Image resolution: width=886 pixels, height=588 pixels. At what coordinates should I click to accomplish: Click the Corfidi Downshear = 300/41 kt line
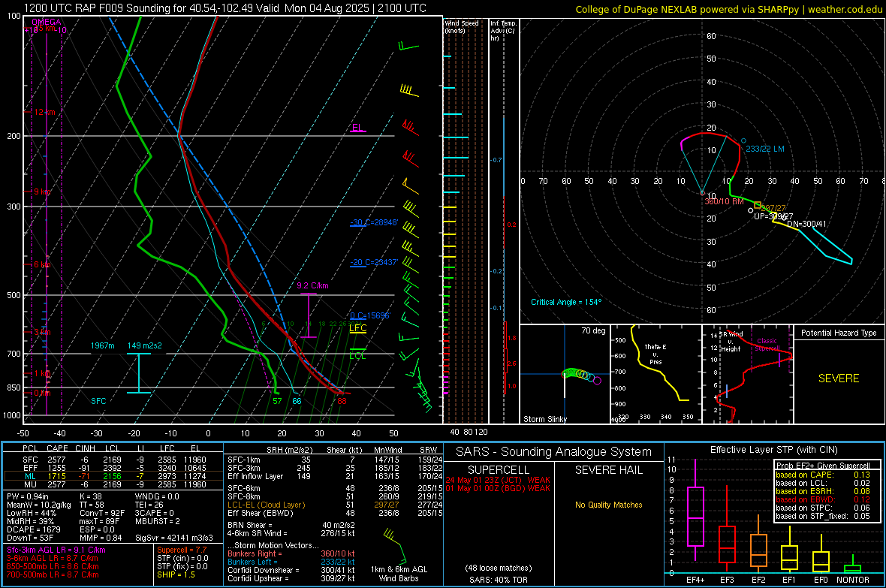click(291, 570)
